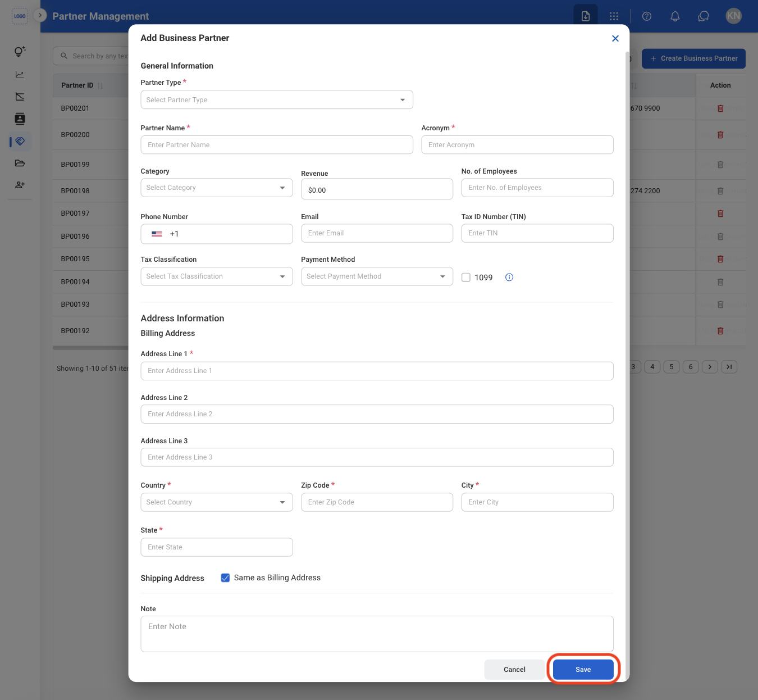Viewport: 758px width, 700px height.
Task: Click the Enter Zip Code field
Action: pyautogui.click(x=377, y=502)
